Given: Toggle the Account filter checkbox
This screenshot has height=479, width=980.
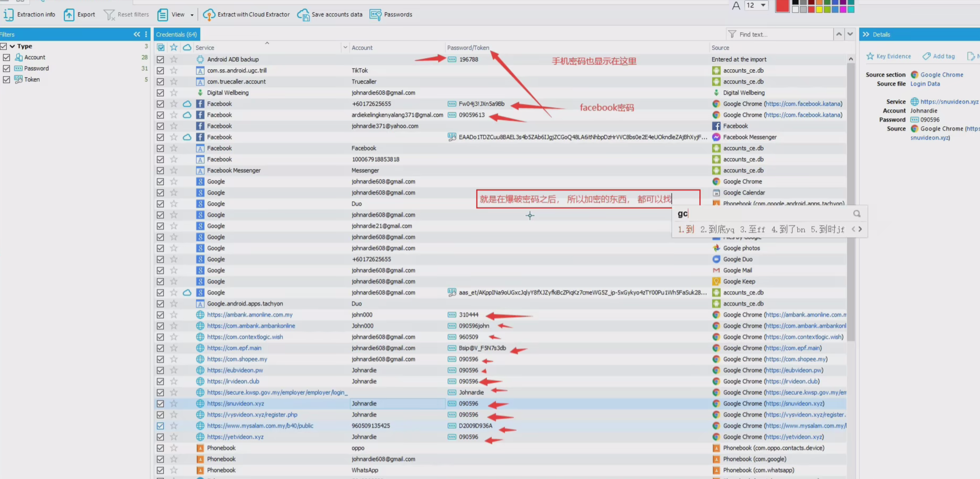Looking at the screenshot, I should pyautogui.click(x=6, y=57).
